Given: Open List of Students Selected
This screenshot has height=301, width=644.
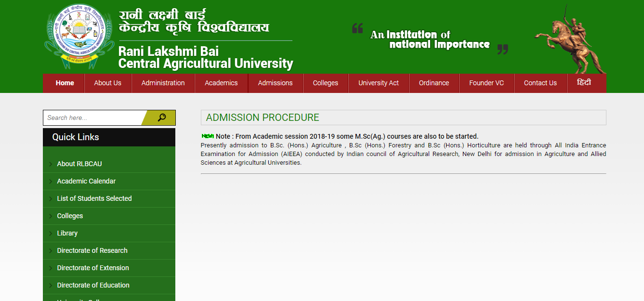Looking at the screenshot, I should (94, 198).
